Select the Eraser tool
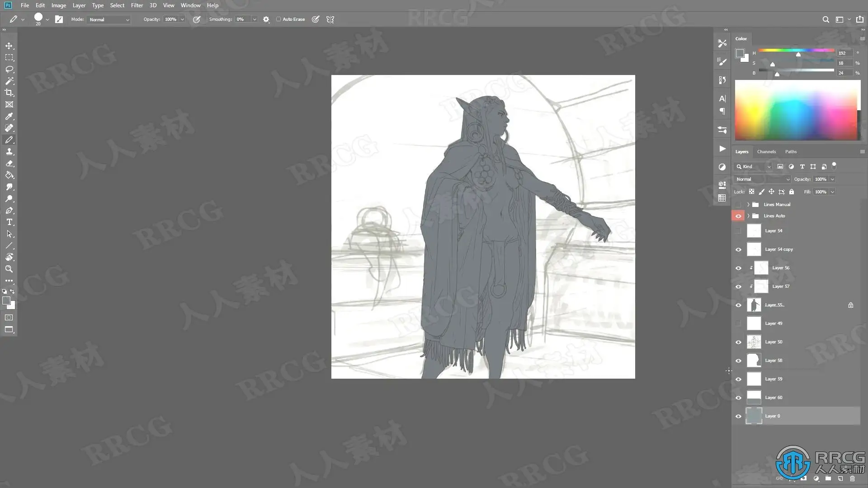This screenshot has width=868, height=488. pos(9,164)
